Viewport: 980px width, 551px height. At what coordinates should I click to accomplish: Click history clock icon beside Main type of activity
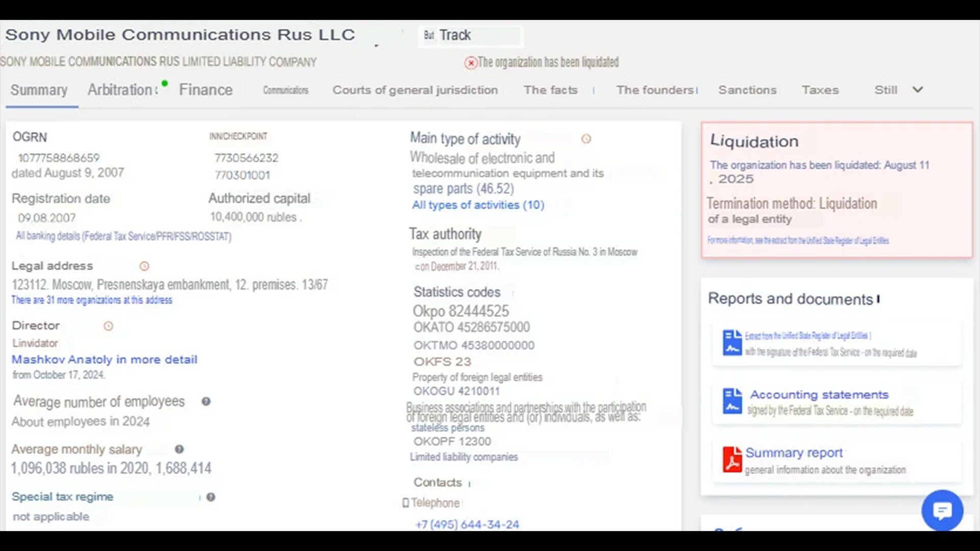click(x=586, y=139)
